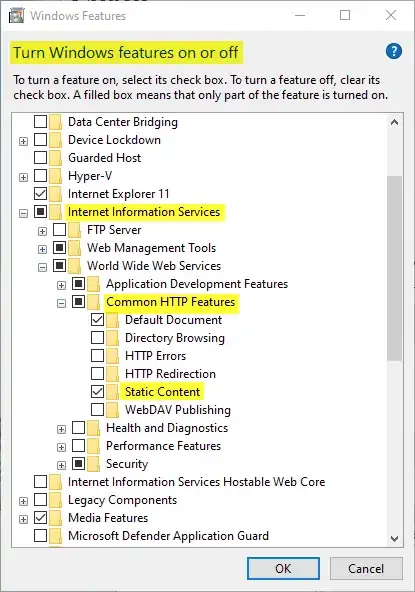The image size is (415, 592).
Task: Check the Data Center Bridging checkbox
Action: click(x=40, y=122)
